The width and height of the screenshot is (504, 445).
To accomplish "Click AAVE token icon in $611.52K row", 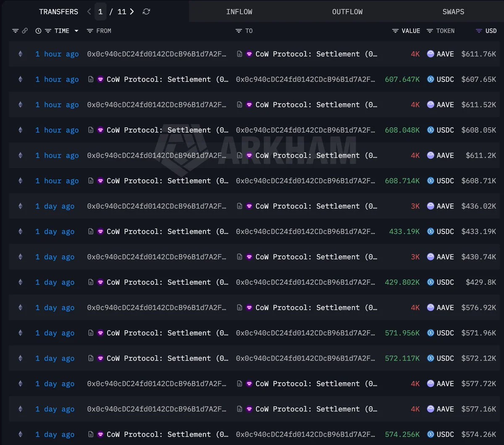I will 430,105.
